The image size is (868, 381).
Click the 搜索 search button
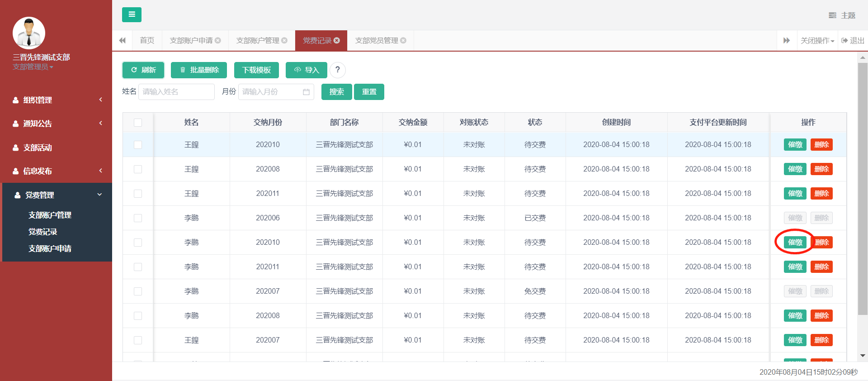point(336,92)
